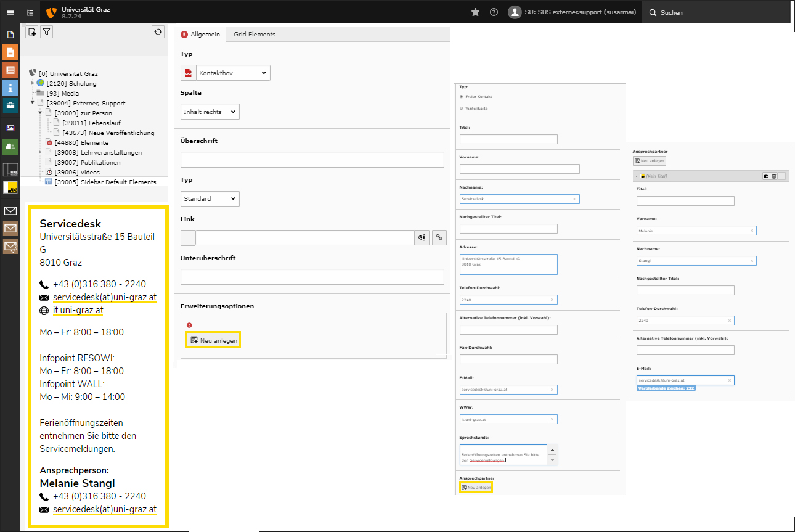Switch to the Allgemein tab

pyautogui.click(x=201, y=35)
